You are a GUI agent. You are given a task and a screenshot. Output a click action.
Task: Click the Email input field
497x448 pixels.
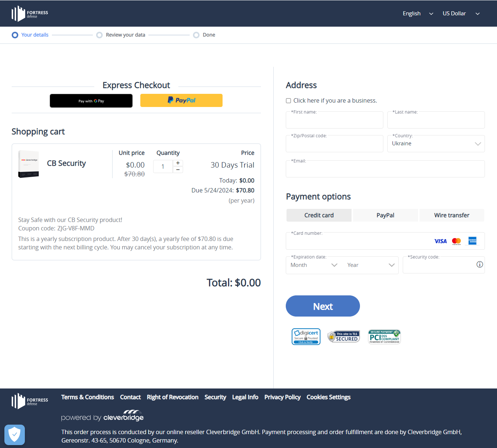point(385,169)
